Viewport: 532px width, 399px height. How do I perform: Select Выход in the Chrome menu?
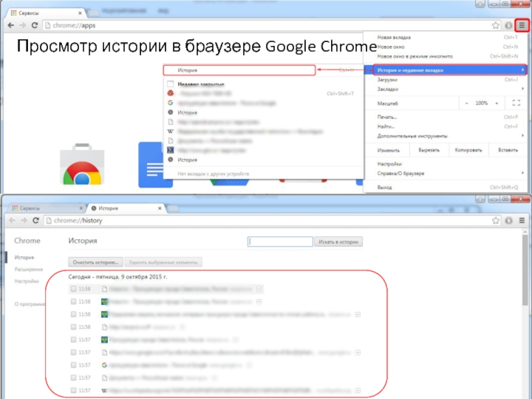coord(445,187)
